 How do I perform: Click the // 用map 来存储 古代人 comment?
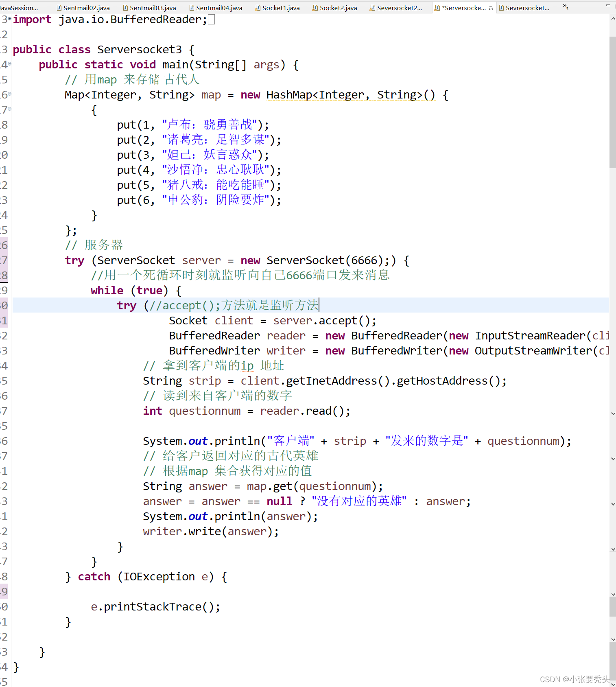[x=132, y=80]
